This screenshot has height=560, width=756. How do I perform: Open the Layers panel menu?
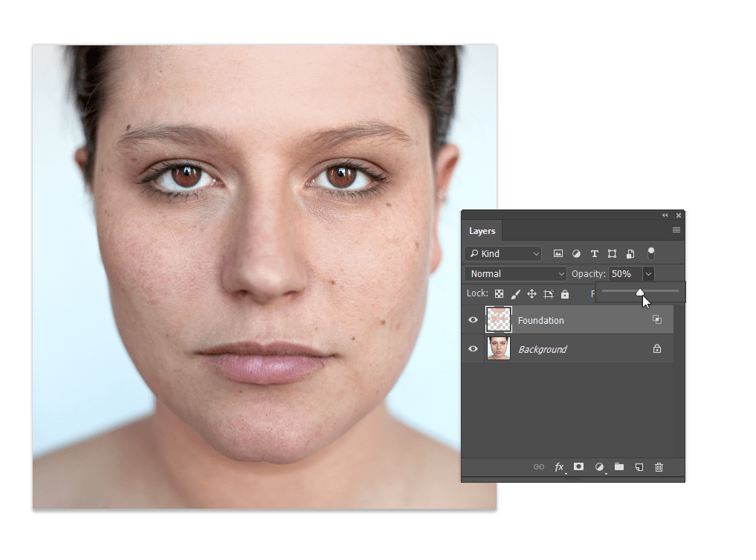pyautogui.click(x=676, y=230)
